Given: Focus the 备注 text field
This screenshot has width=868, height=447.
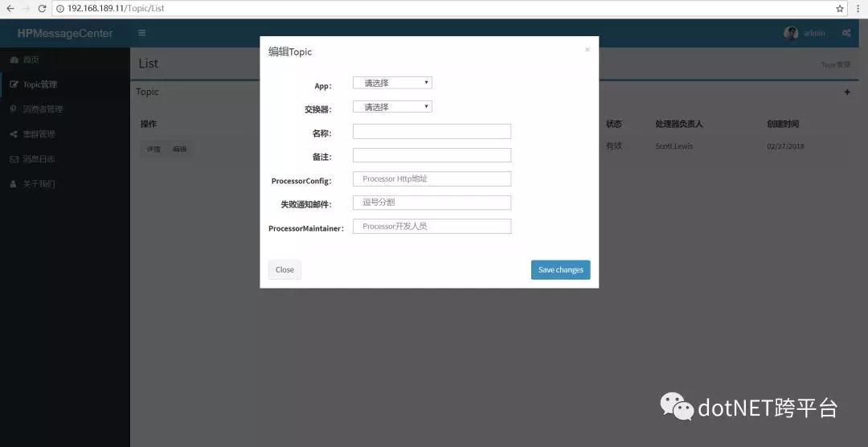Looking at the screenshot, I should (x=432, y=155).
